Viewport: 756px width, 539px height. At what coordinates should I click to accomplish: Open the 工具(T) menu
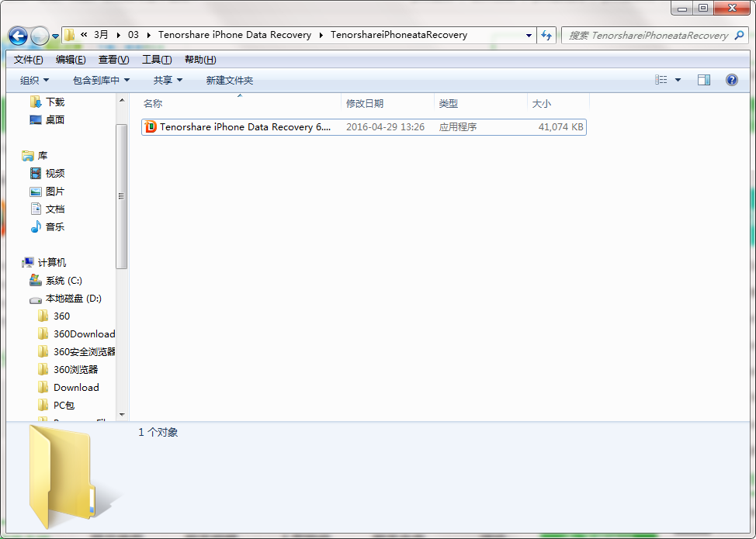tap(157, 59)
